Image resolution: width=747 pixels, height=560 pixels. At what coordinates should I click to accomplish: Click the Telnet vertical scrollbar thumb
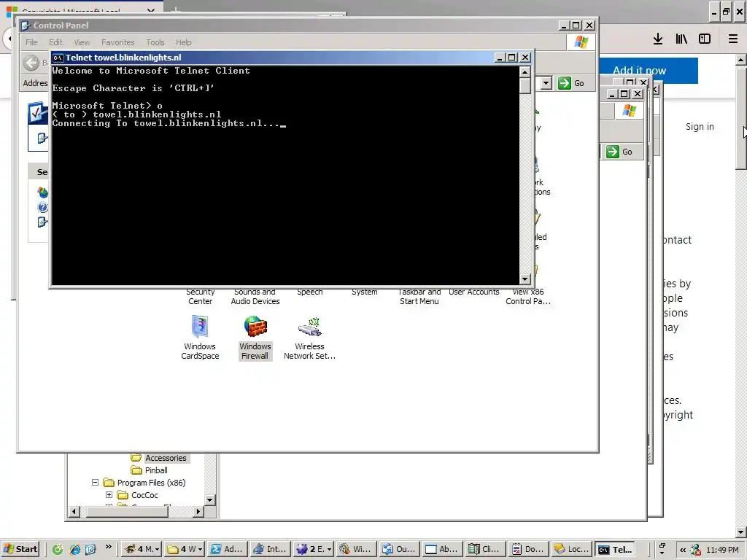click(x=525, y=86)
